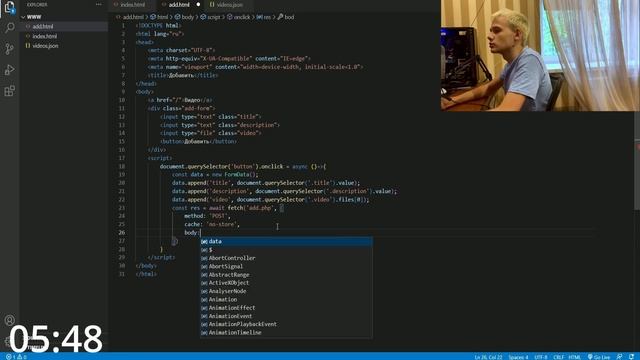
Task: Open the Accounts menu icon
Action: pyautogui.click(x=9, y=320)
